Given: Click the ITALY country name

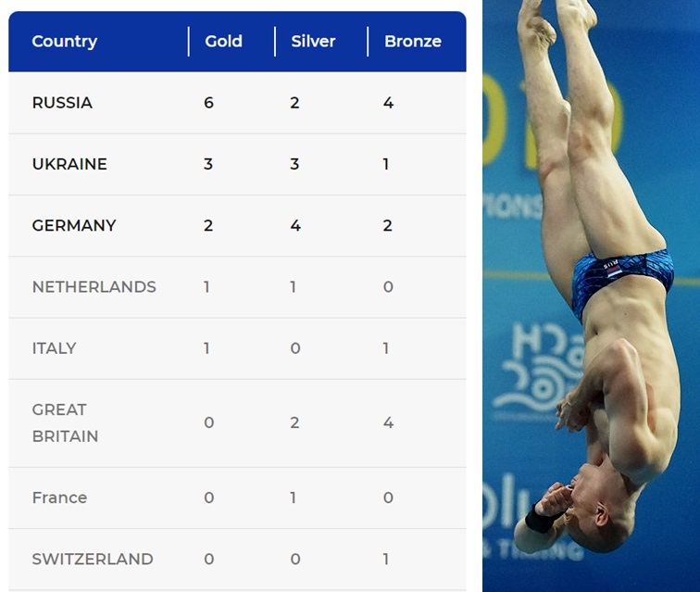Looking at the screenshot, I should [54, 348].
